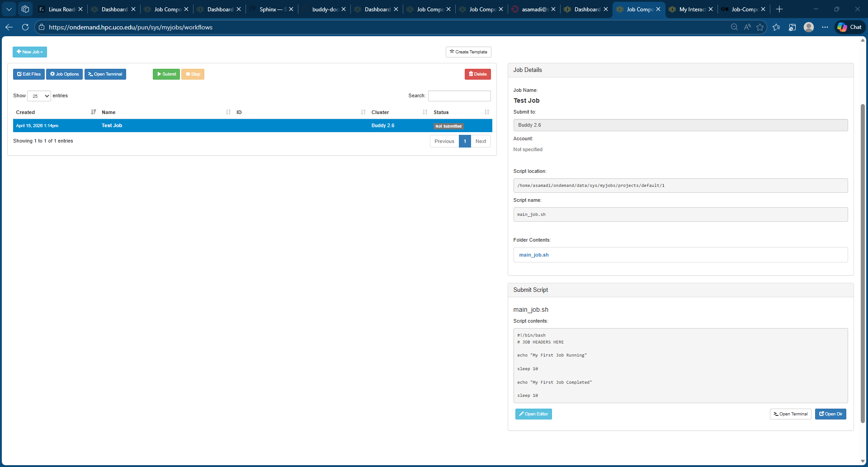Open Edit Files for selected job
Screen dimensions: 868x467
29,74
